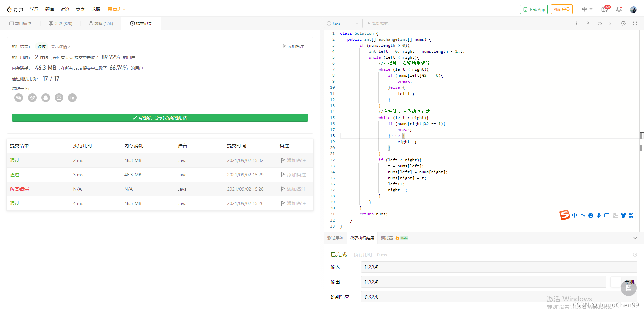Open 学习 in top navigation
This screenshot has width=644, height=311.
(34, 9)
